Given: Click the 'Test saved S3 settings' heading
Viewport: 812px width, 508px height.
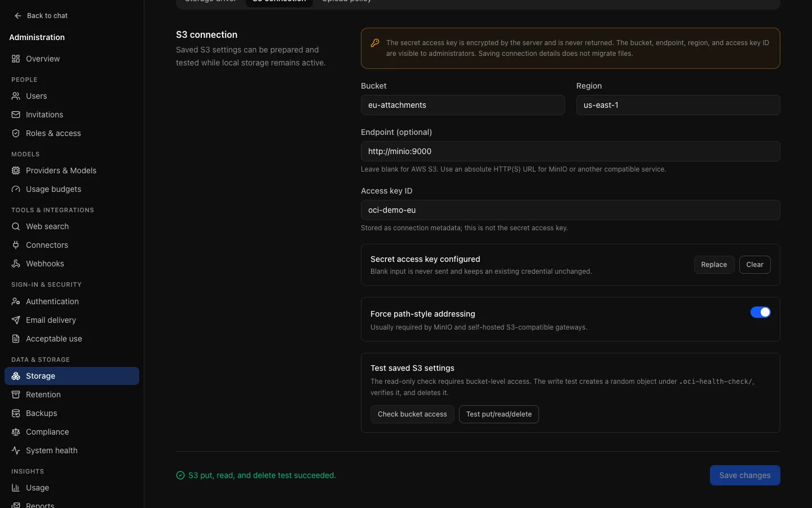Looking at the screenshot, I should click(x=412, y=368).
